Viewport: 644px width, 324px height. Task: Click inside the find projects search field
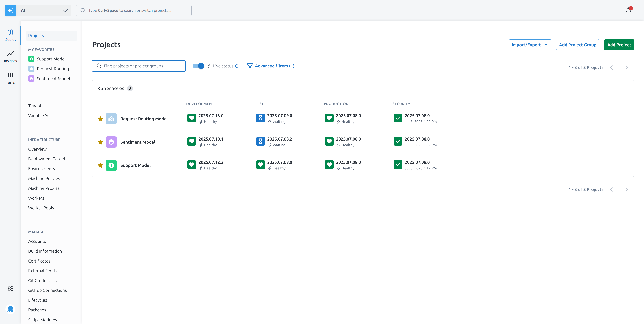138,66
